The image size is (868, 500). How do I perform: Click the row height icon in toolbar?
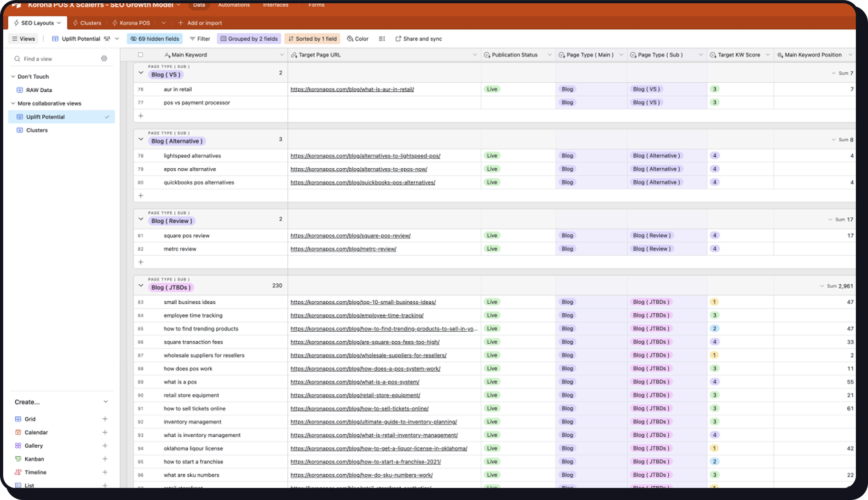point(382,39)
